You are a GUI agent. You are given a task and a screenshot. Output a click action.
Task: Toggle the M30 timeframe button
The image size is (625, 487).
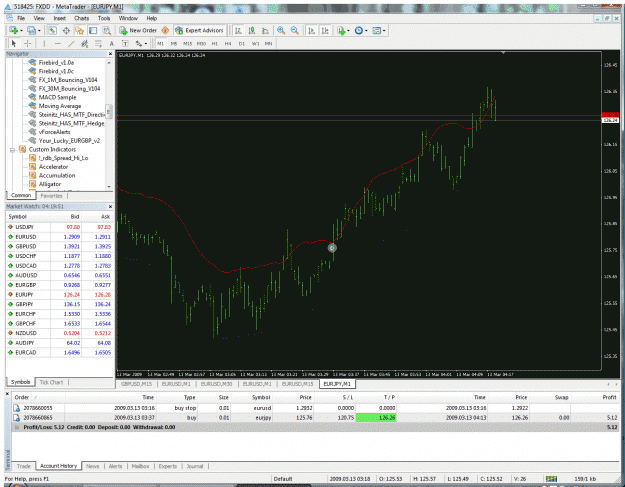tap(201, 43)
